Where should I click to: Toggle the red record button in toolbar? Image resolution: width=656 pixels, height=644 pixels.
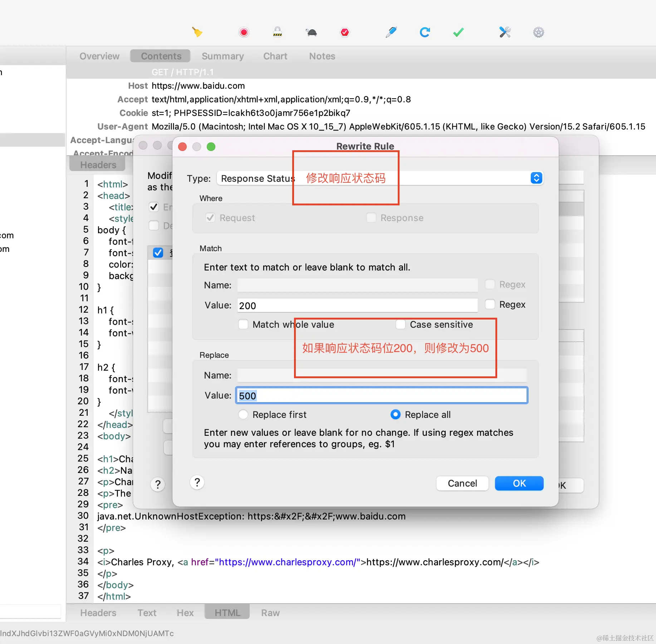244,32
